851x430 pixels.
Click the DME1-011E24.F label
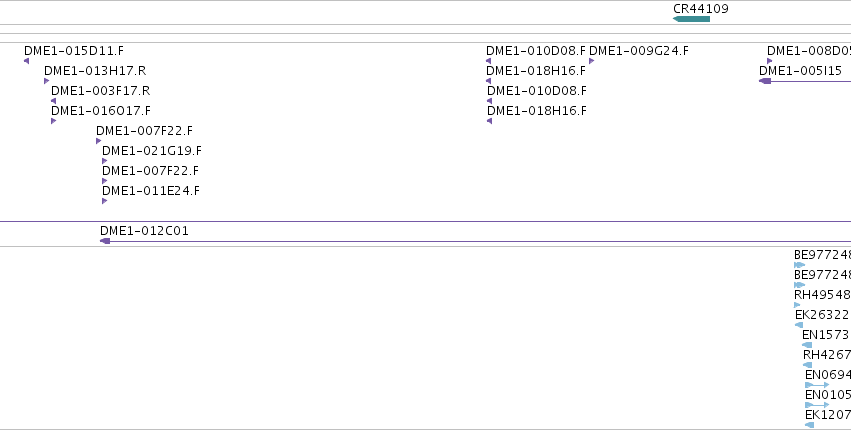coord(151,191)
